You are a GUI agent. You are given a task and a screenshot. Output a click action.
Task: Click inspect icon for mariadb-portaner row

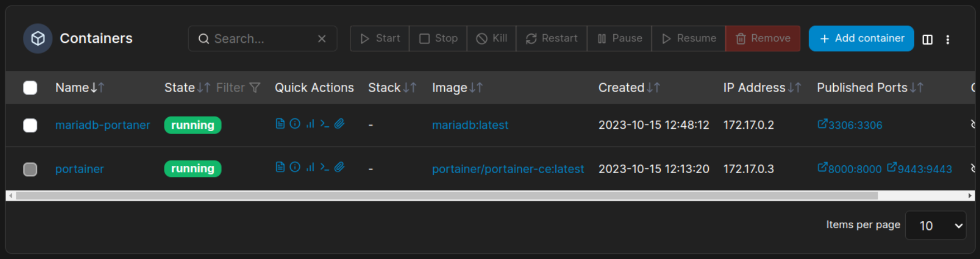pos(295,124)
